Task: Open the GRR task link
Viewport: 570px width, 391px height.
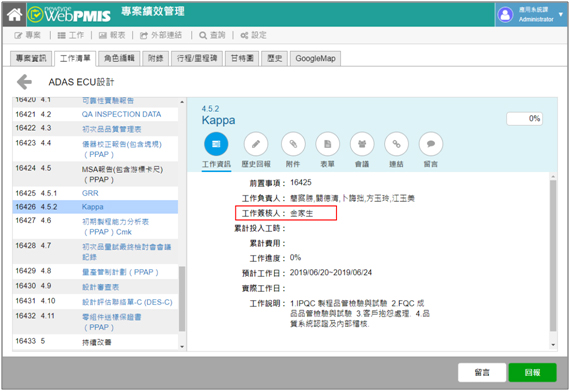Action: [90, 193]
